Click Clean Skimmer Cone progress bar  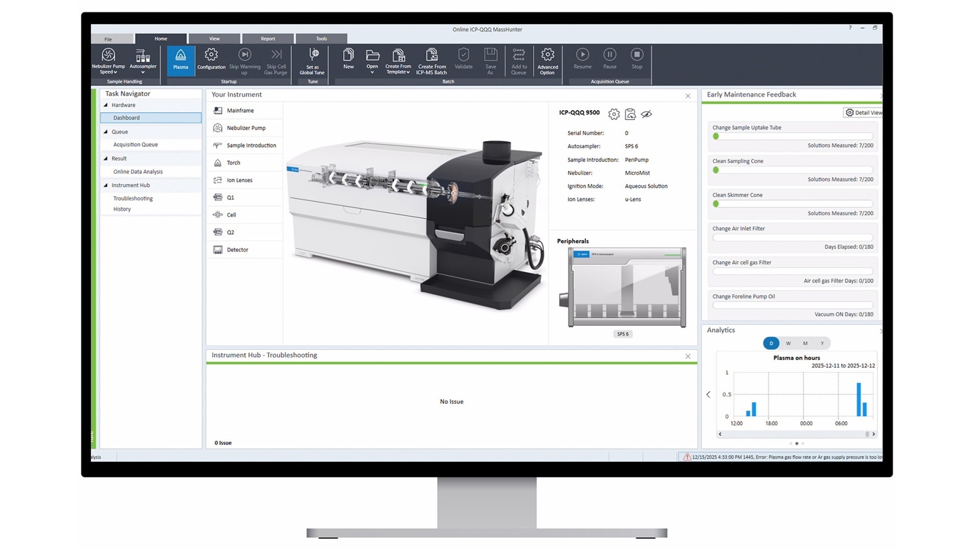click(793, 204)
